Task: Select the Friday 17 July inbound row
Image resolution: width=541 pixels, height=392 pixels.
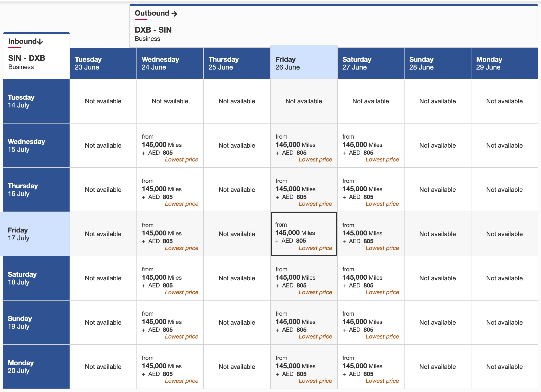Action: pos(36,234)
